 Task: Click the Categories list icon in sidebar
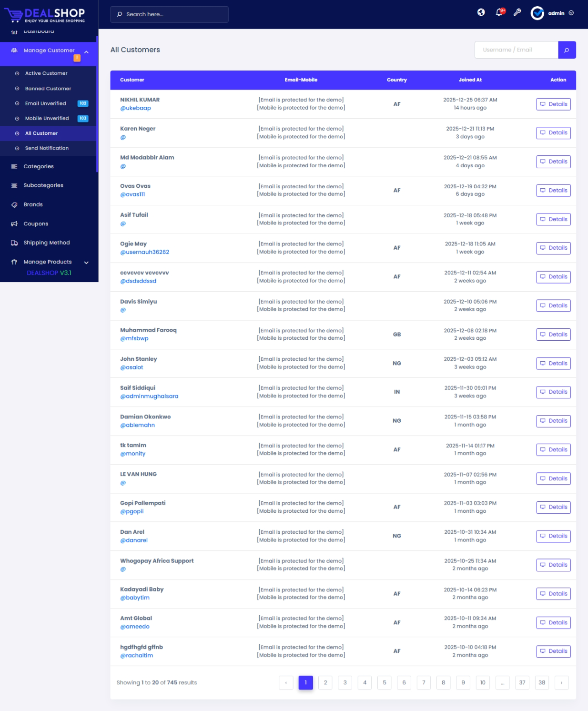click(x=14, y=167)
